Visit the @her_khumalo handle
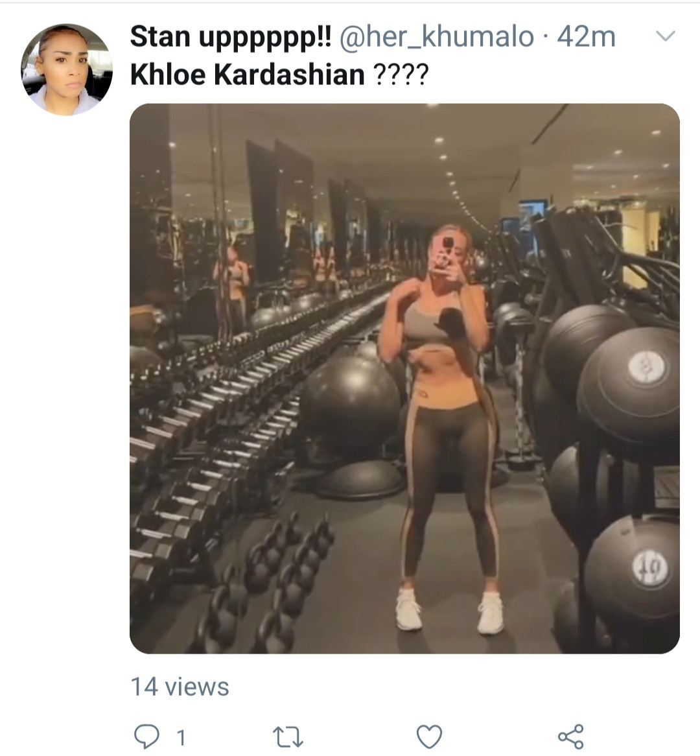The height and width of the screenshot is (756, 700). [437, 37]
